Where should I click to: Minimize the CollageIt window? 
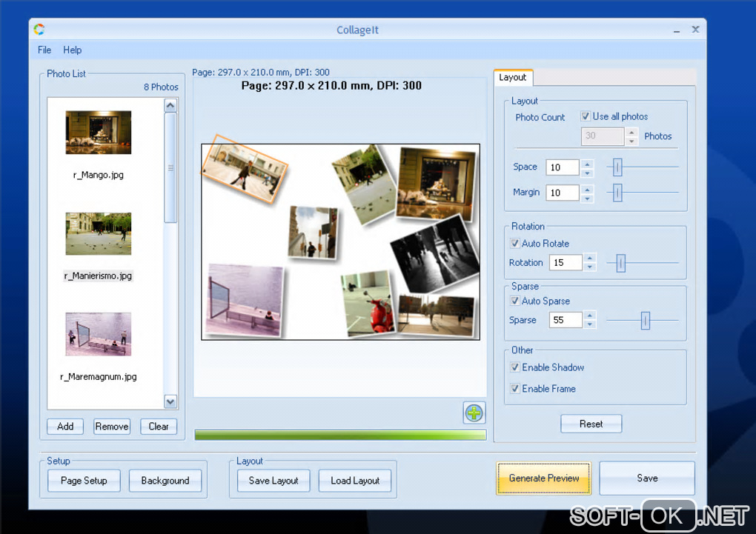[677, 31]
